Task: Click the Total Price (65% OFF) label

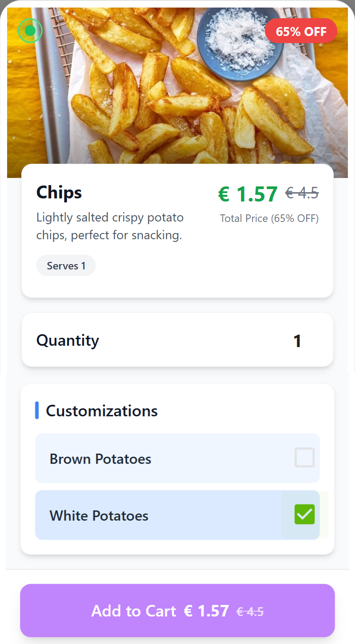Action: (269, 218)
